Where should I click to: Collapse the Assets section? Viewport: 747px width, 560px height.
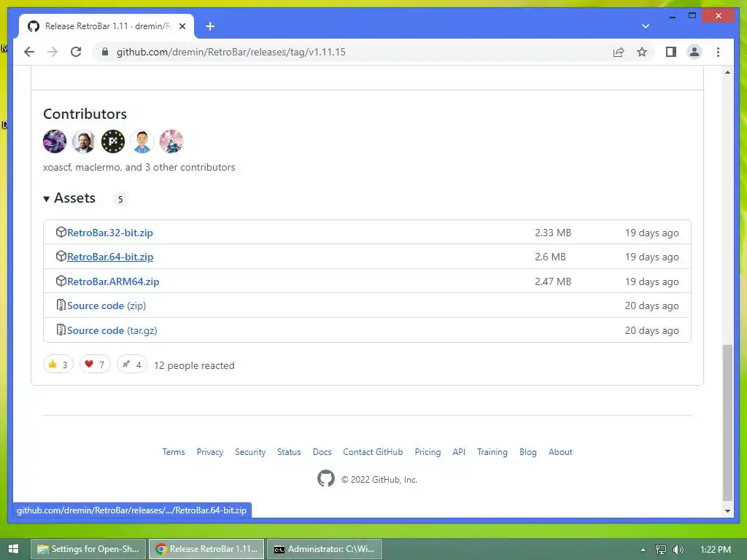click(69, 198)
